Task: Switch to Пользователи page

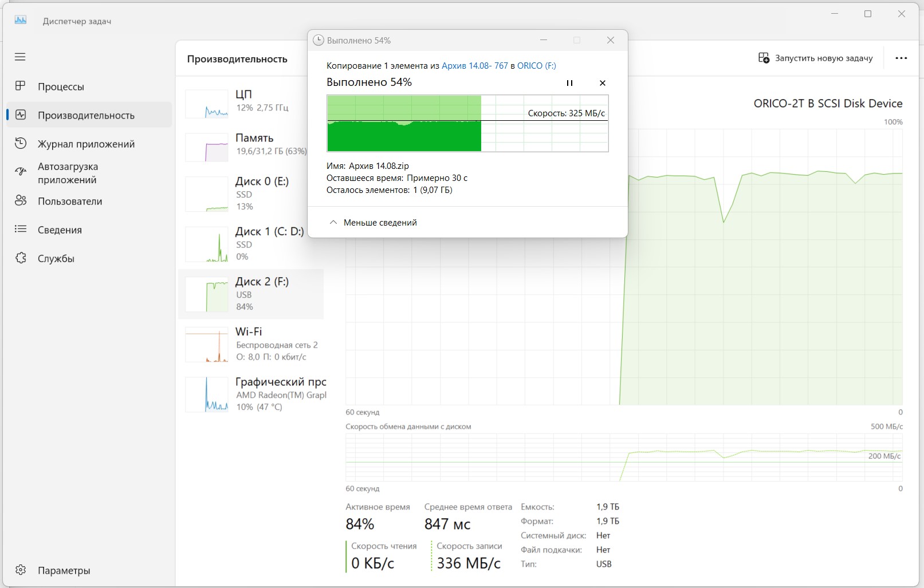Action: 89,201
